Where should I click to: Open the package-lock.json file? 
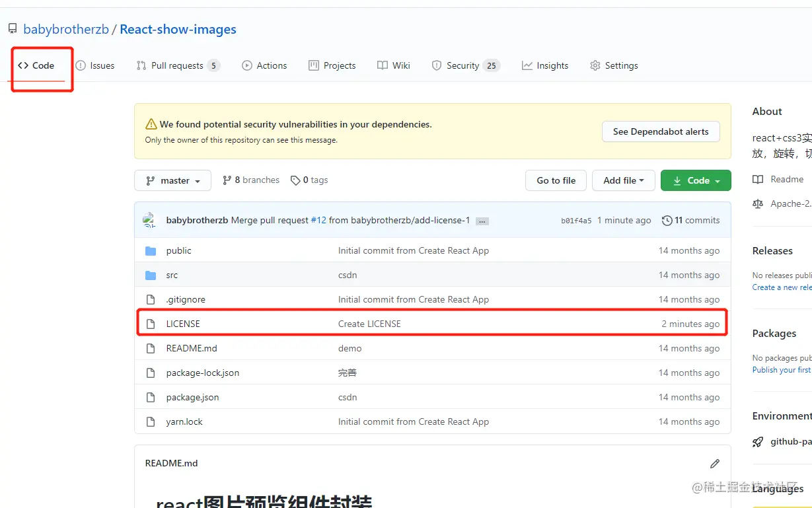point(203,373)
